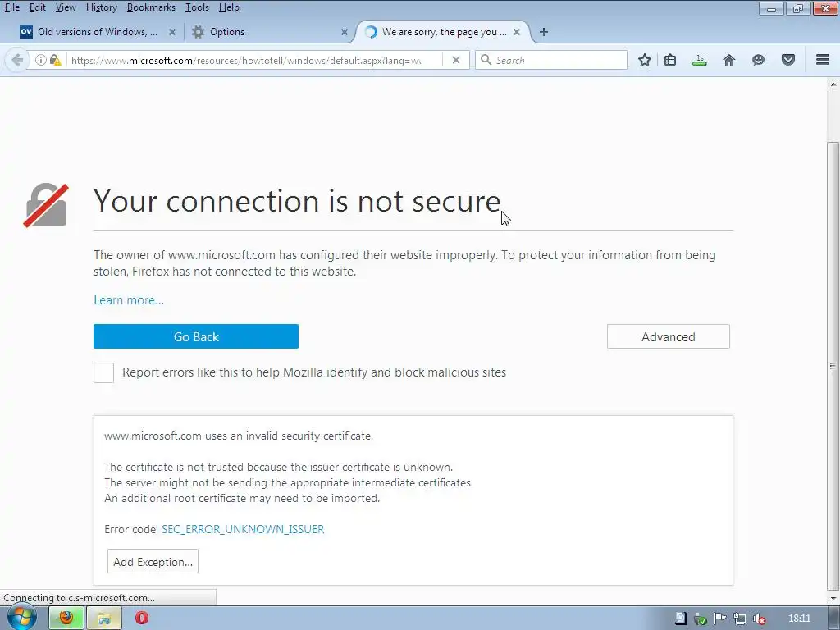The width and height of the screenshot is (840, 630).
Task: Check 'Report errors like this' checkbox
Action: (103, 372)
